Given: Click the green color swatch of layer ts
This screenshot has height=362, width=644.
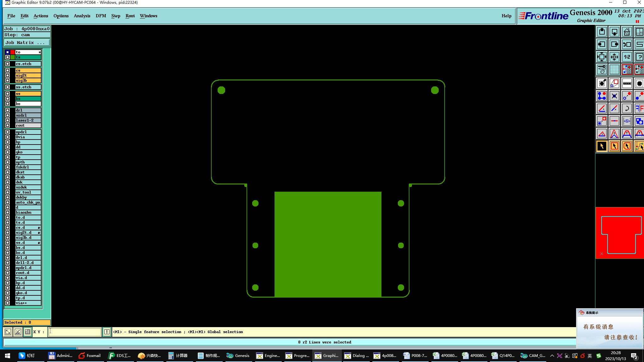Looking at the screenshot, I should click(13, 57).
